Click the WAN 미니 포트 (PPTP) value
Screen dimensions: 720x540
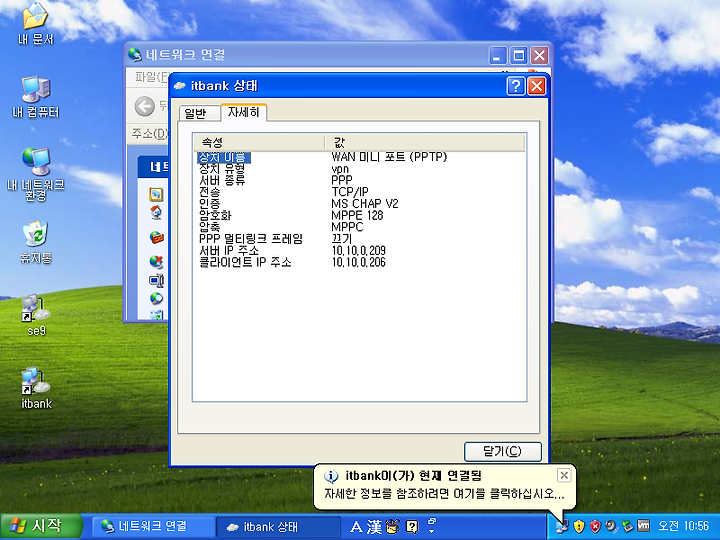point(389,157)
